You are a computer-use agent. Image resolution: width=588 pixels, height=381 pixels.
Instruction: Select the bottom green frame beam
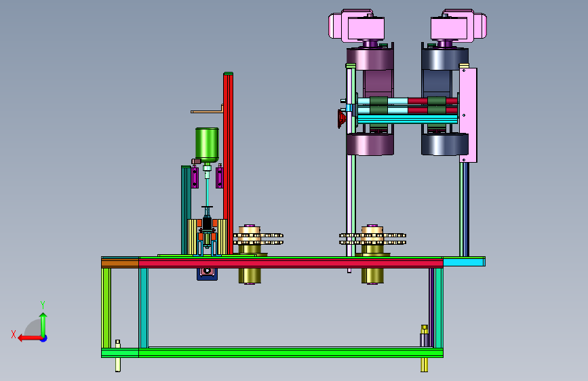[291, 353]
